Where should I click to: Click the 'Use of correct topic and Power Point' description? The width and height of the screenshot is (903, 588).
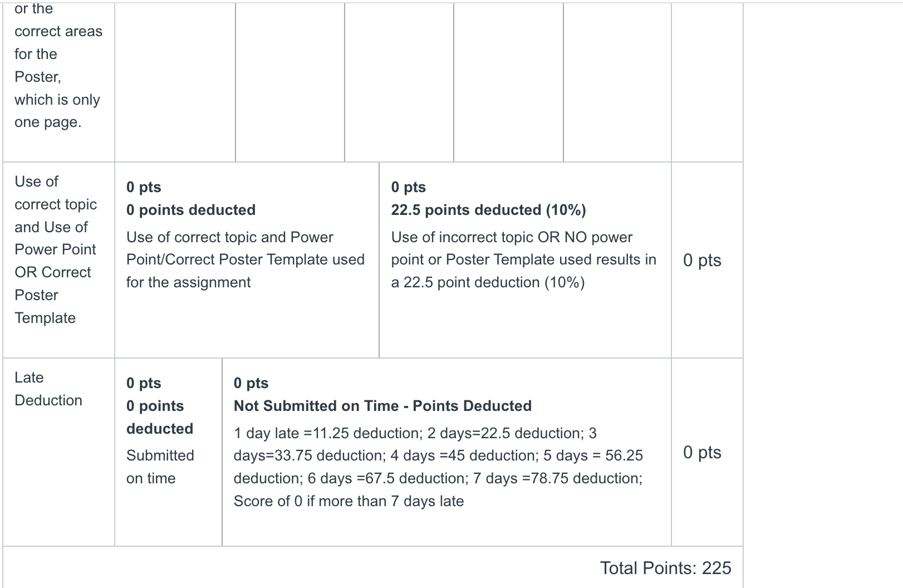click(x=246, y=259)
